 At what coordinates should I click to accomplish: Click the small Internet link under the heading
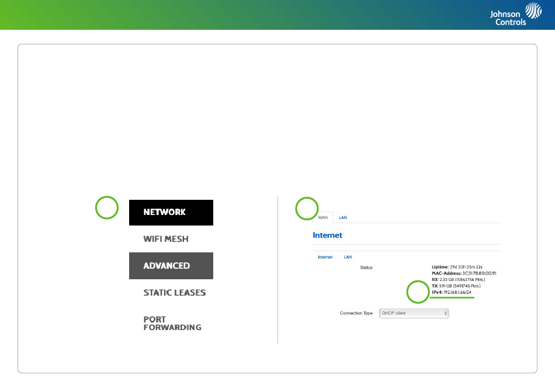(x=325, y=257)
